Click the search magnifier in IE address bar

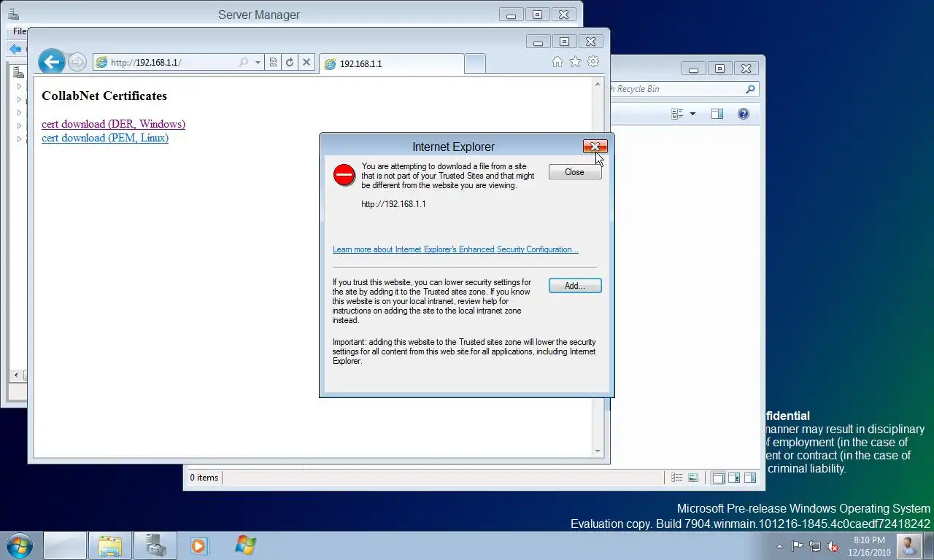[x=244, y=63]
